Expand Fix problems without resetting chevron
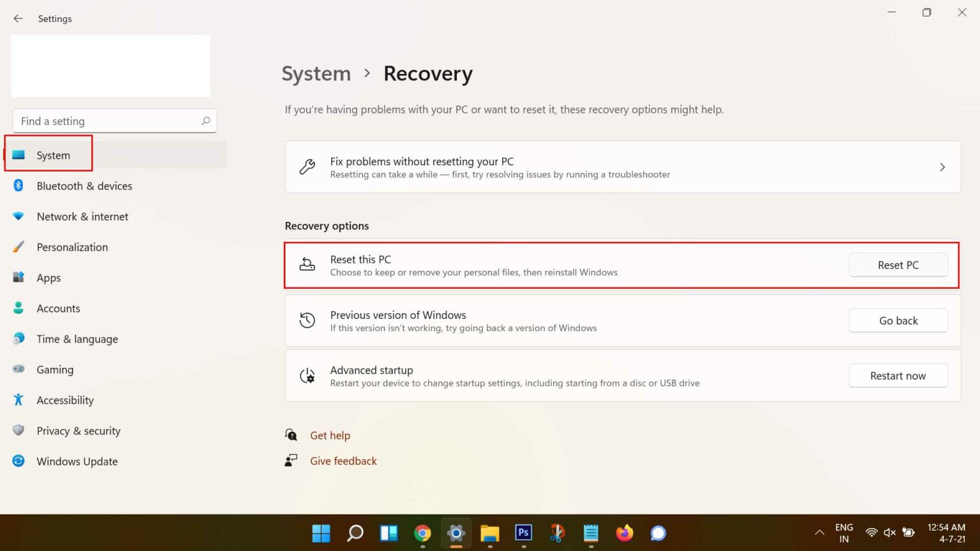 942,167
